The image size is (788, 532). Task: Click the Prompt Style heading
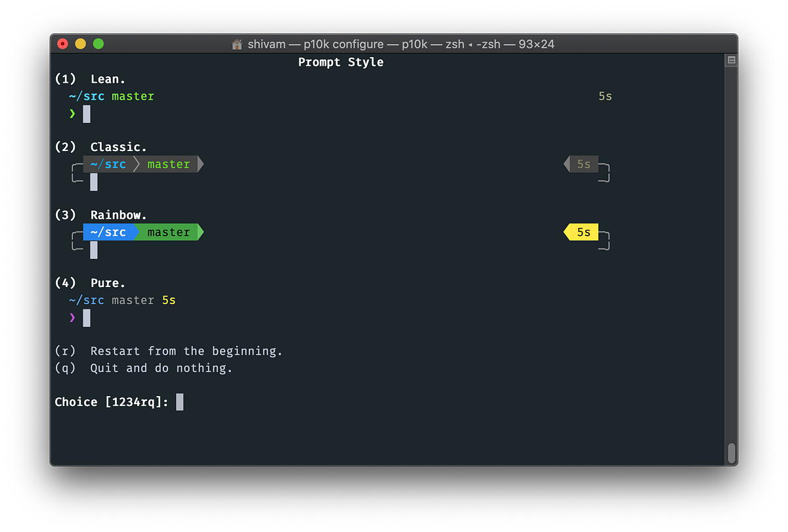click(x=340, y=62)
